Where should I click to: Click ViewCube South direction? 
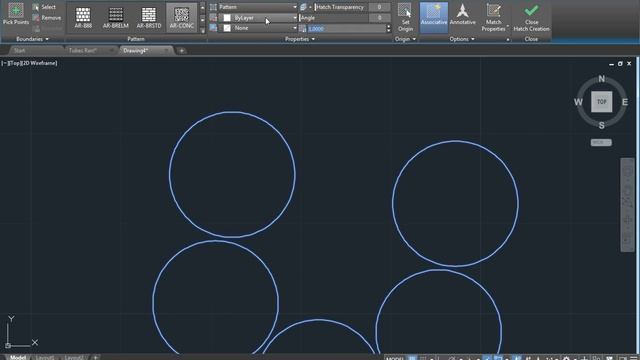coord(602,125)
